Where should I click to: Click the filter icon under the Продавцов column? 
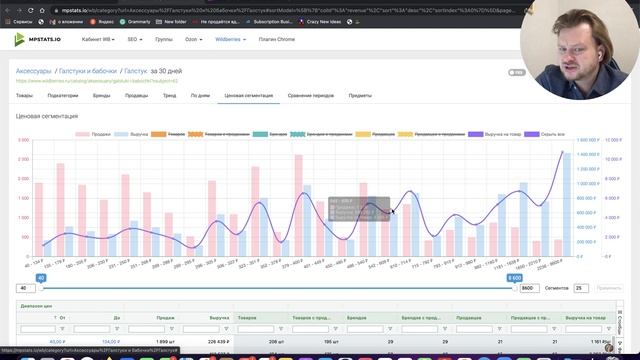click(x=500, y=329)
